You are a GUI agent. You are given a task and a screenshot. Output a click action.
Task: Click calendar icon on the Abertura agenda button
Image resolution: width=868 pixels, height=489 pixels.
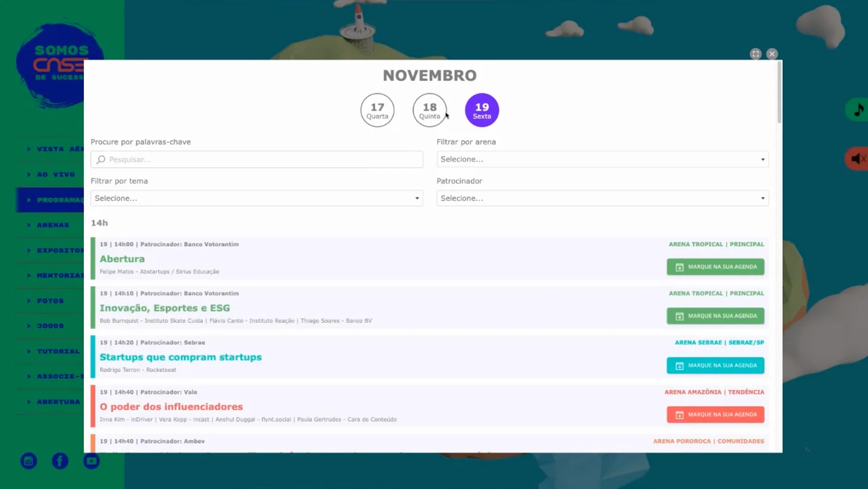679,267
